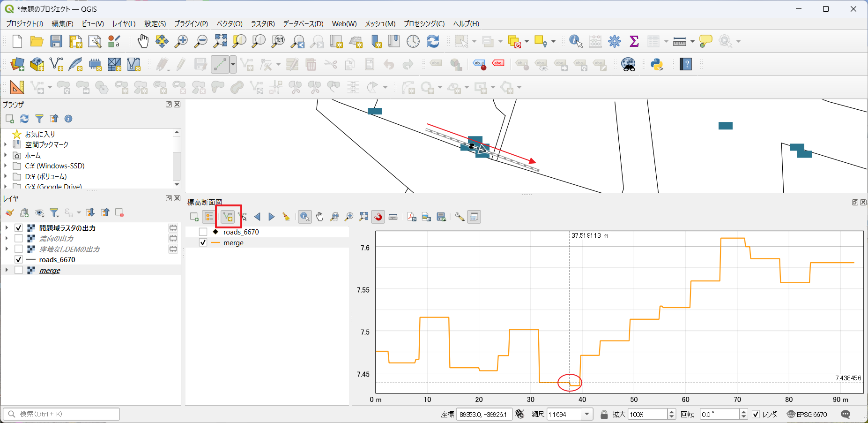Open the measure tool dropdown arrow

(692, 41)
